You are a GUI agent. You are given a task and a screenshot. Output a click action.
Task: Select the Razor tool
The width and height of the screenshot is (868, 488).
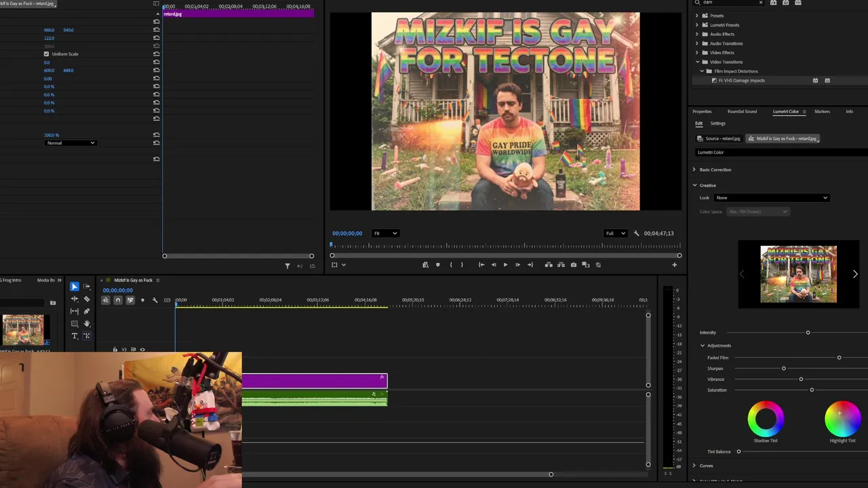[87, 299]
